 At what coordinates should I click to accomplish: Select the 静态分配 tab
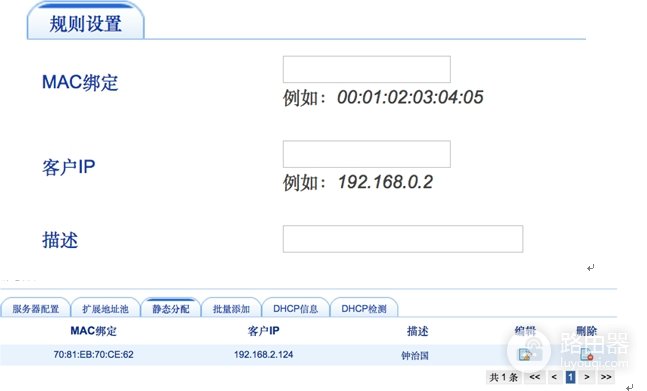pyautogui.click(x=170, y=308)
